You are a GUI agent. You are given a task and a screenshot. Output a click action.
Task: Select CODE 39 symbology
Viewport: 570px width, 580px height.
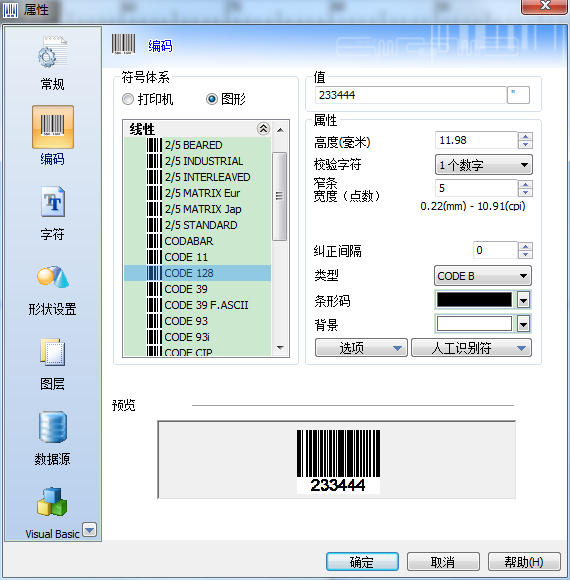click(198, 289)
